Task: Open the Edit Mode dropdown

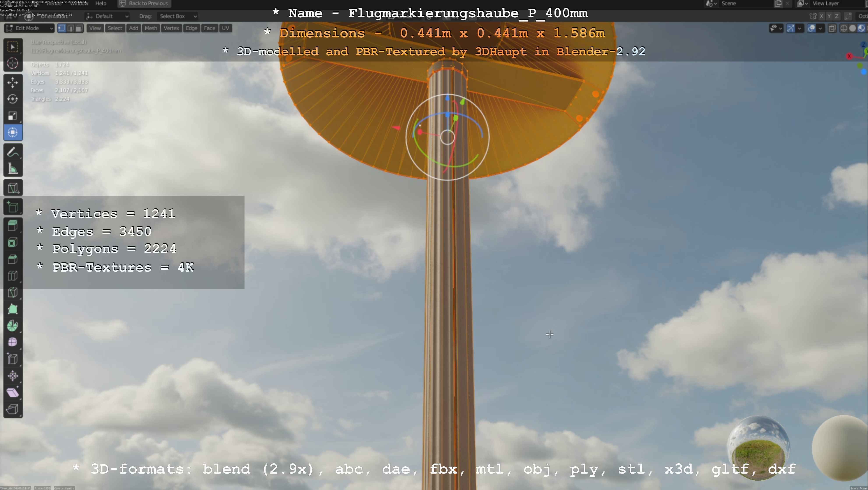Action: click(x=29, y=28)
